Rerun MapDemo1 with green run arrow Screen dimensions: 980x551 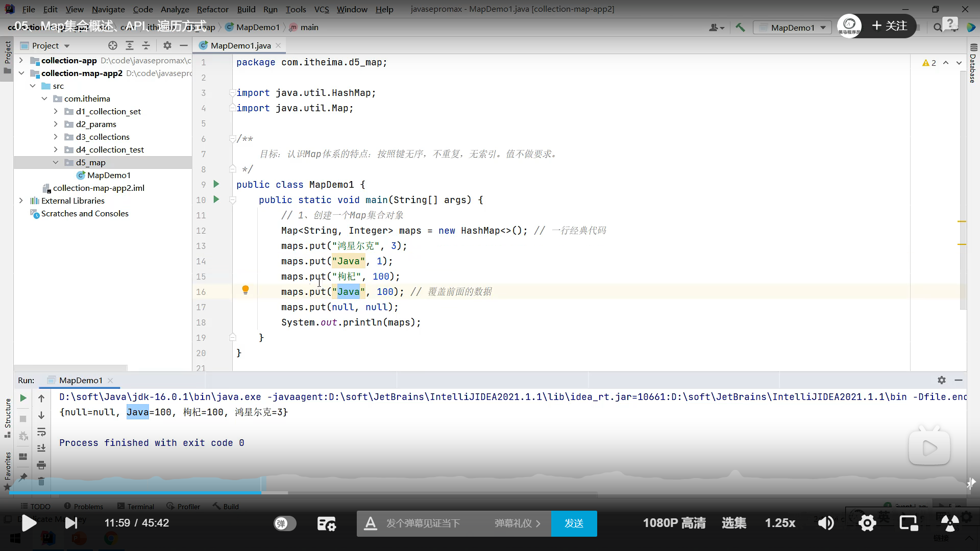23,398
